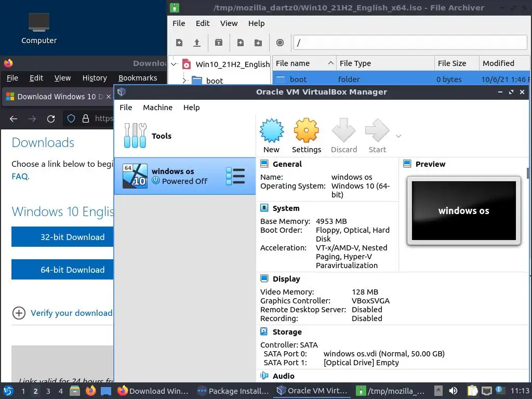532x399 pixels.
Task: Open the file manager icon in taskbar
Action: 75,391
